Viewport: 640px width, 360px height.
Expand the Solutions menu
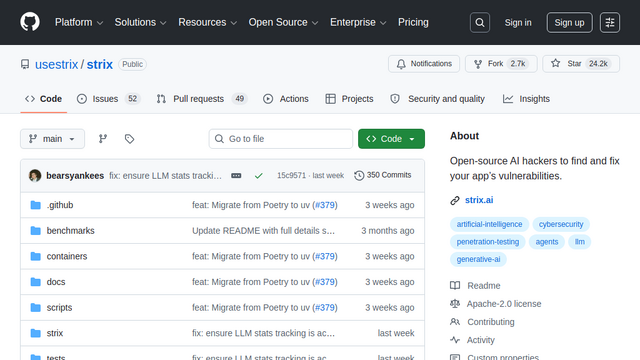click(x=140, y=22)
